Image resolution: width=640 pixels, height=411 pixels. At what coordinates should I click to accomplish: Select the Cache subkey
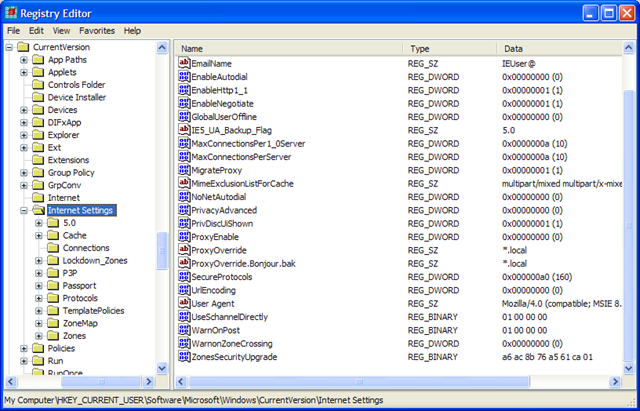[x=75, y=235]
